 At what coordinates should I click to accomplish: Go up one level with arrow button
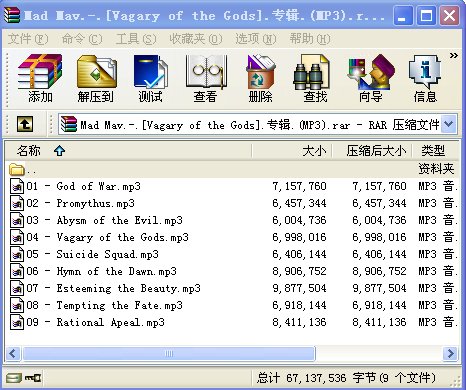[x=25, y=124]
